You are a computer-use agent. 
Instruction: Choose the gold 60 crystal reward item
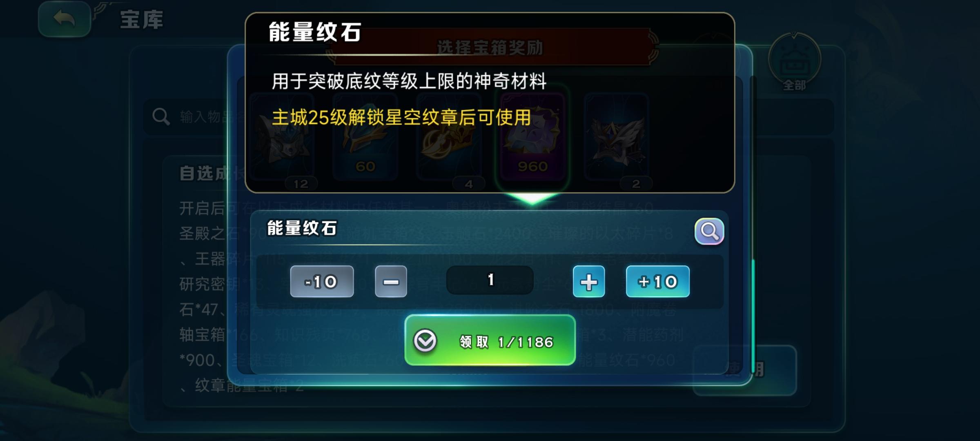(x=365, y=137)
